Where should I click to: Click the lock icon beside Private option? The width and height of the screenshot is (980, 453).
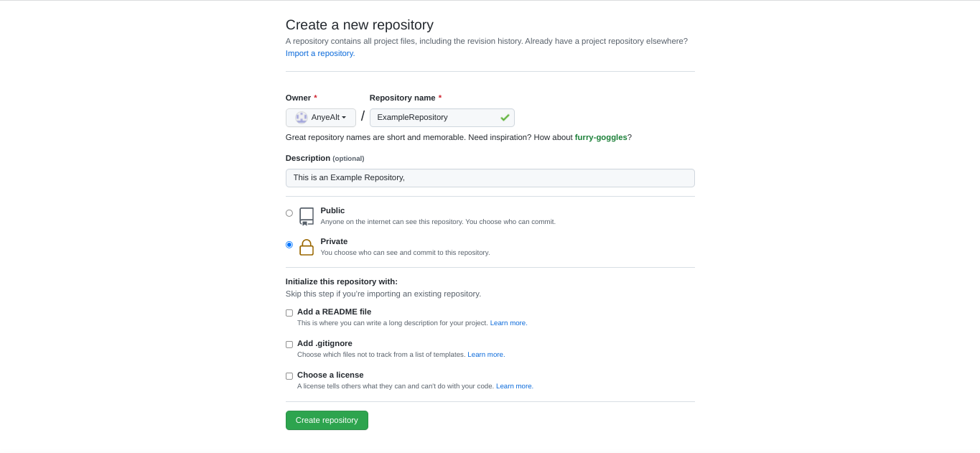(307, 247)
